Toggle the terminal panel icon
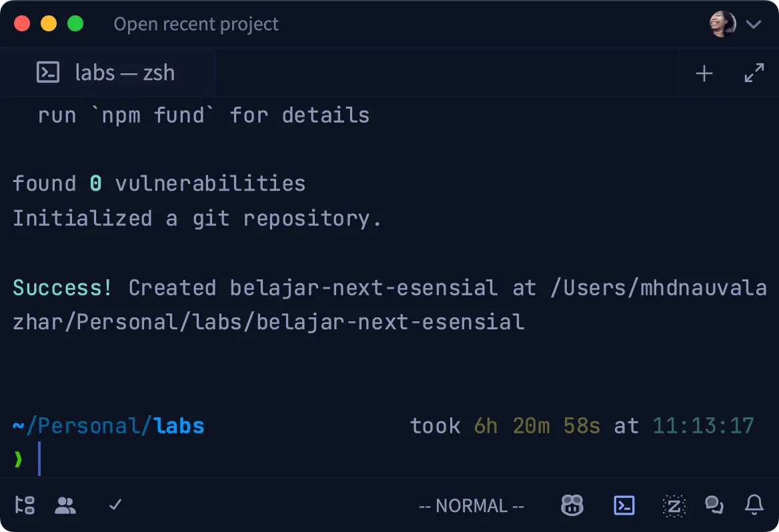 624,505
